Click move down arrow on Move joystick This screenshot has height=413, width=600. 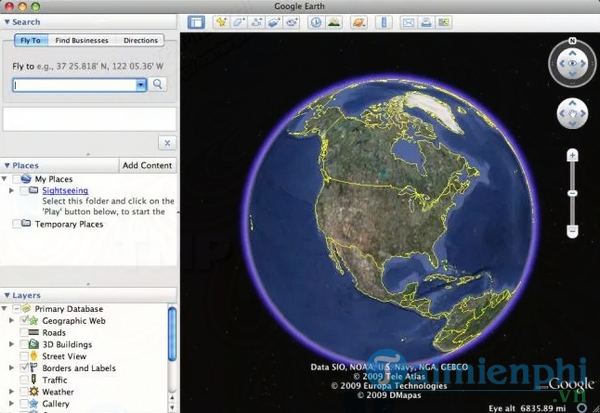(572, 124)
